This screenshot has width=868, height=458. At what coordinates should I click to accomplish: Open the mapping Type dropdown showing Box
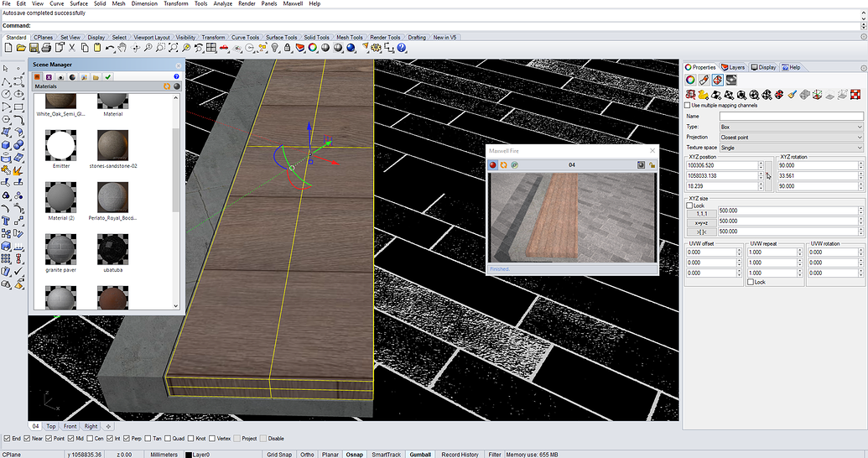click(790, 127)
